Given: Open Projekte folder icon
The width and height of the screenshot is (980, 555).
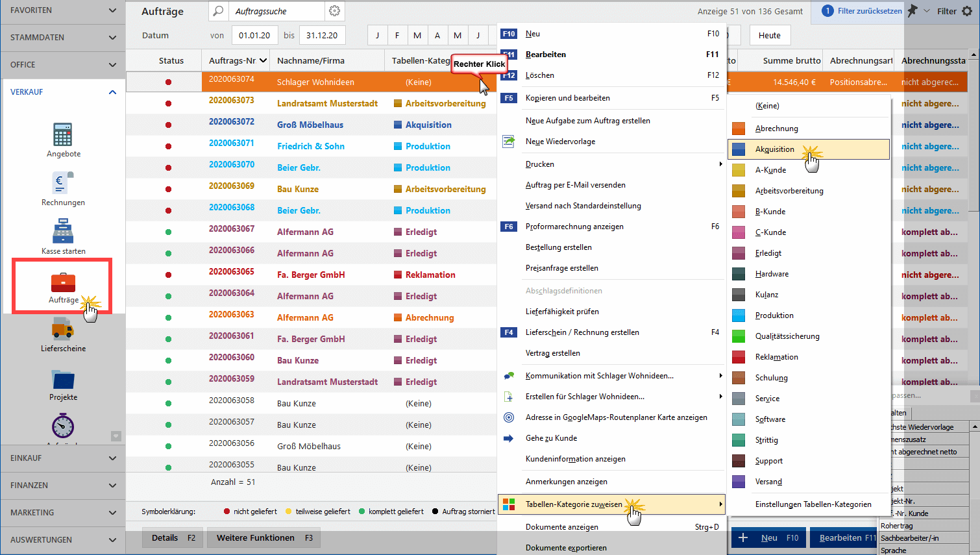Looking at the screenshot, I should click(63, 379).
